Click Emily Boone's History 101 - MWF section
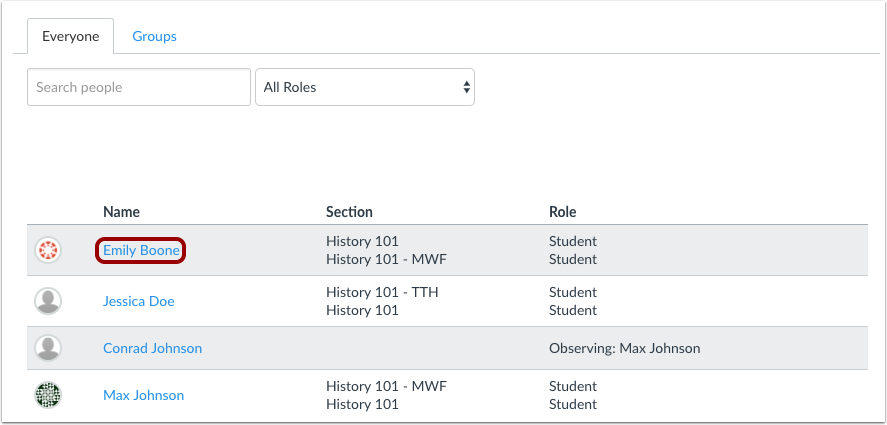The width and height of the screenshot is (887, 425). click(386, 260)
